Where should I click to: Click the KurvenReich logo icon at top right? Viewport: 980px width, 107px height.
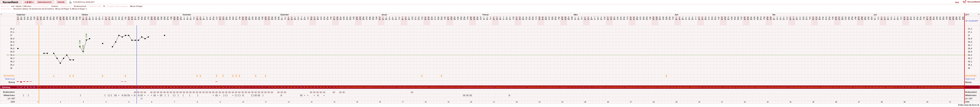(964, 2)
